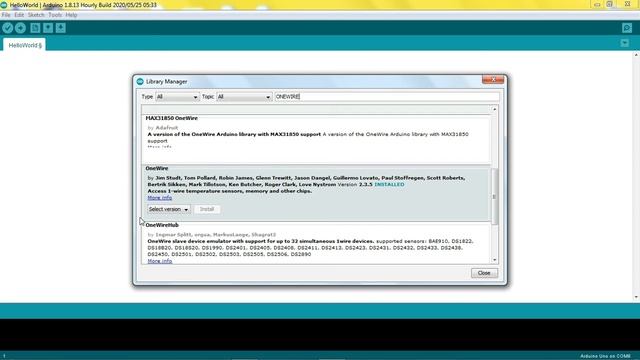Minimize the Arduino IDE window
This screenshot has width=640, height=360.
[x=597, y=4]
